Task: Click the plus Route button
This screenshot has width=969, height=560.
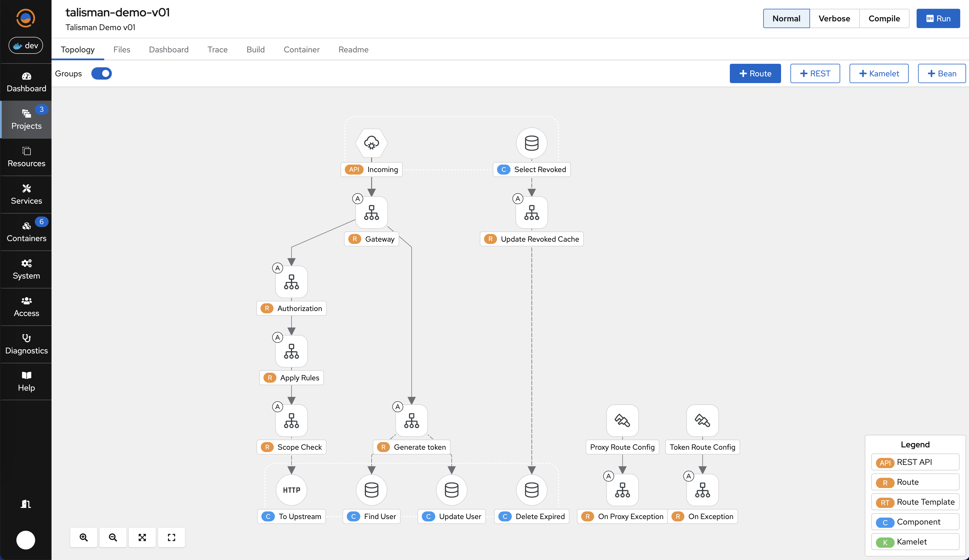Action: [x=755, y=73]
